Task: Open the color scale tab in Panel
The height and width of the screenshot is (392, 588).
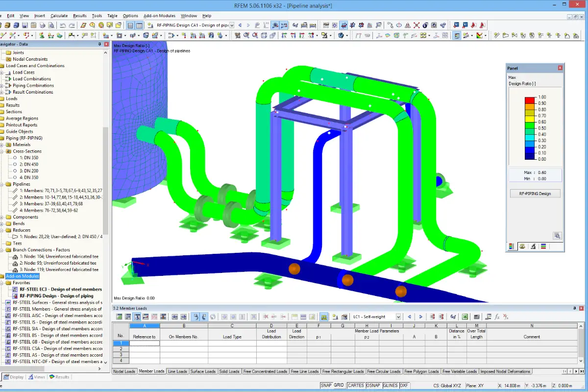Action: (x=512, y=246)
